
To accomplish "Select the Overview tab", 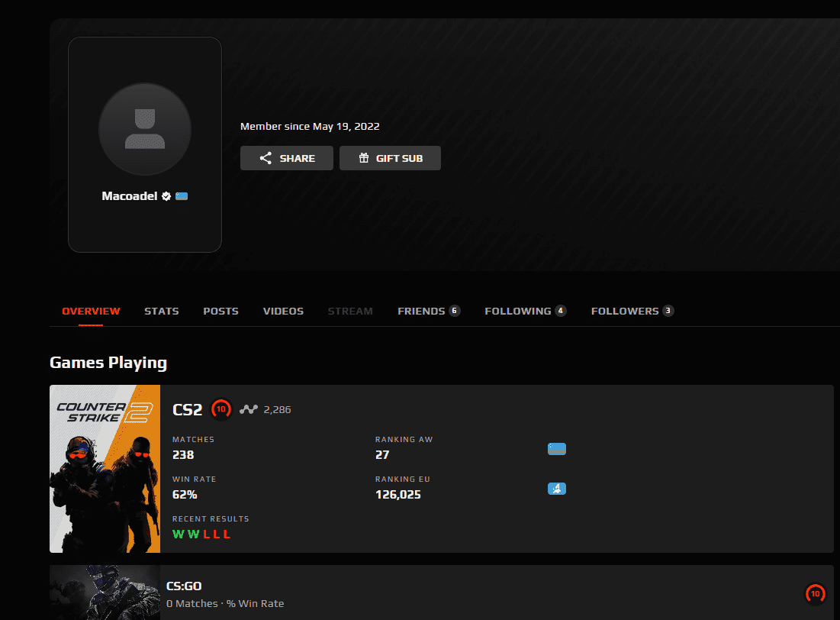I will pyautogui.click(x=91, y=311).
